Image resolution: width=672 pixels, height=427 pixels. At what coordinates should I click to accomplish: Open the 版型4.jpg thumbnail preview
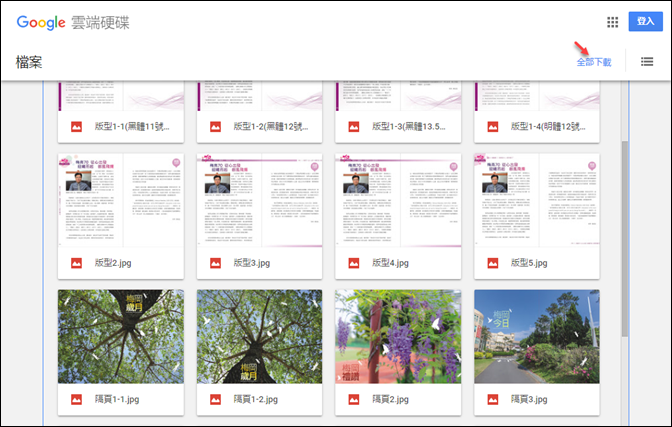coord(398,200)
